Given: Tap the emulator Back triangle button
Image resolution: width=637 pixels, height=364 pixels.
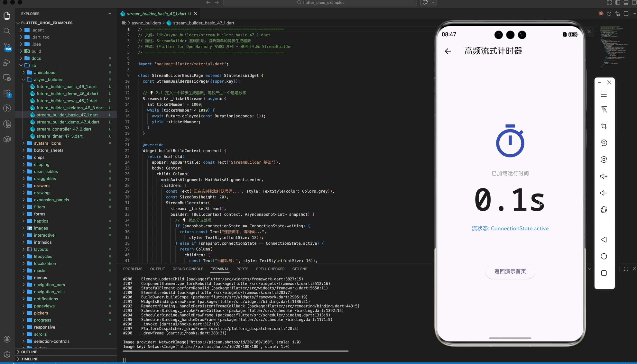Looking at the screenshot, I should (x=604, y=240).
